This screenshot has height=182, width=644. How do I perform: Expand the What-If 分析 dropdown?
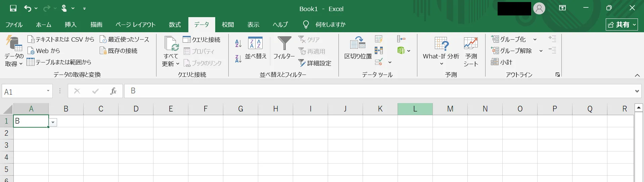[441, 63]
